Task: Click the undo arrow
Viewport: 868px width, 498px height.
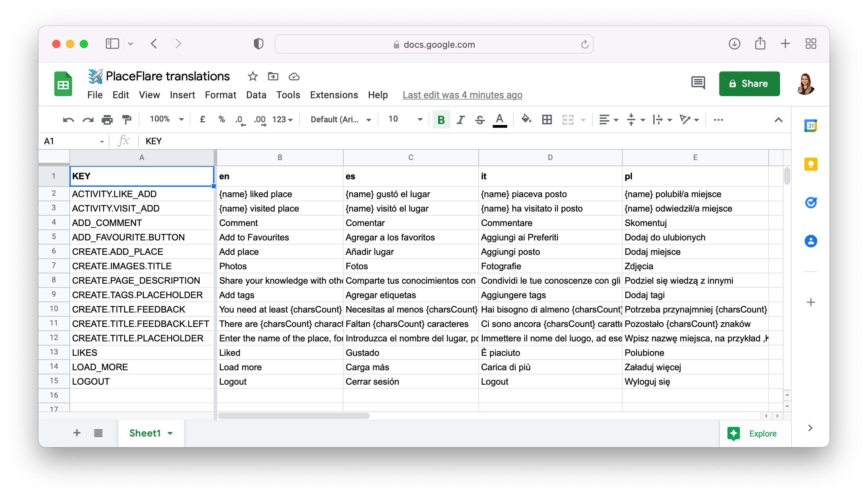Action: click(x=68, y=120)
